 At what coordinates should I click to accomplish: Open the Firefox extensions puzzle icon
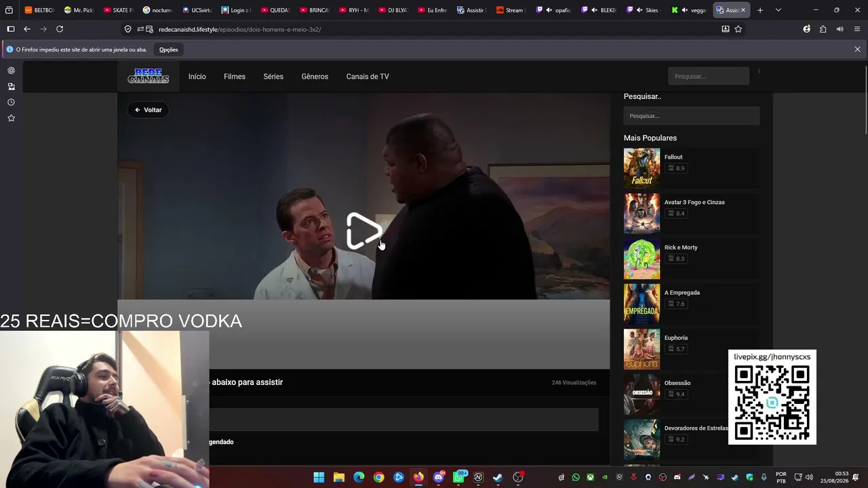click(823, 29)
